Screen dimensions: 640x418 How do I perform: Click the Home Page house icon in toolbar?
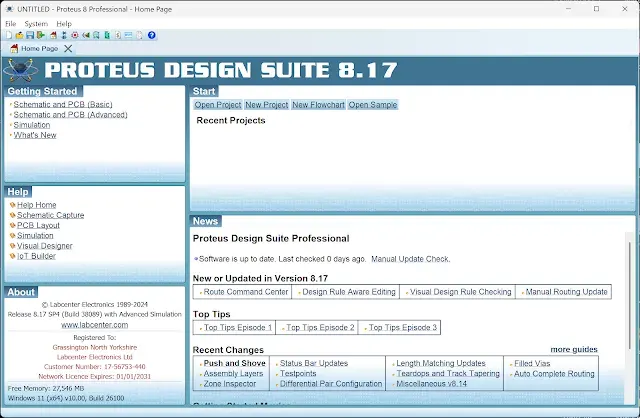click(x=53, y=35)
